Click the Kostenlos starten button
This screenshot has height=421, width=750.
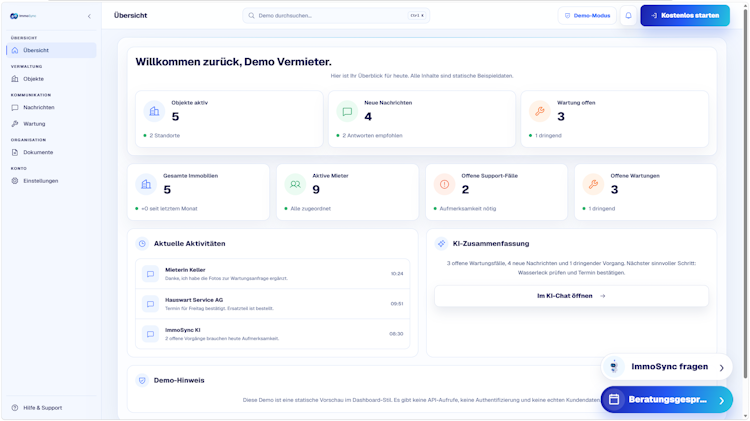click(x=685, y=16)
